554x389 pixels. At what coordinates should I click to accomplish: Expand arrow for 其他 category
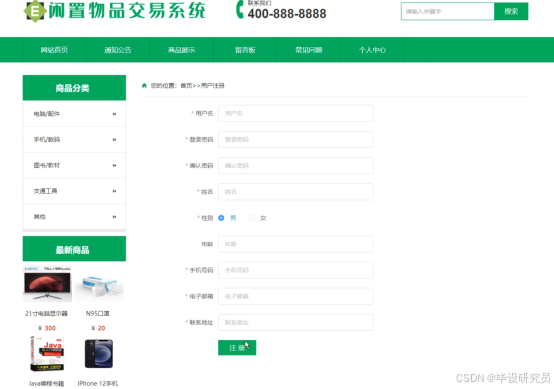(114, 217)
